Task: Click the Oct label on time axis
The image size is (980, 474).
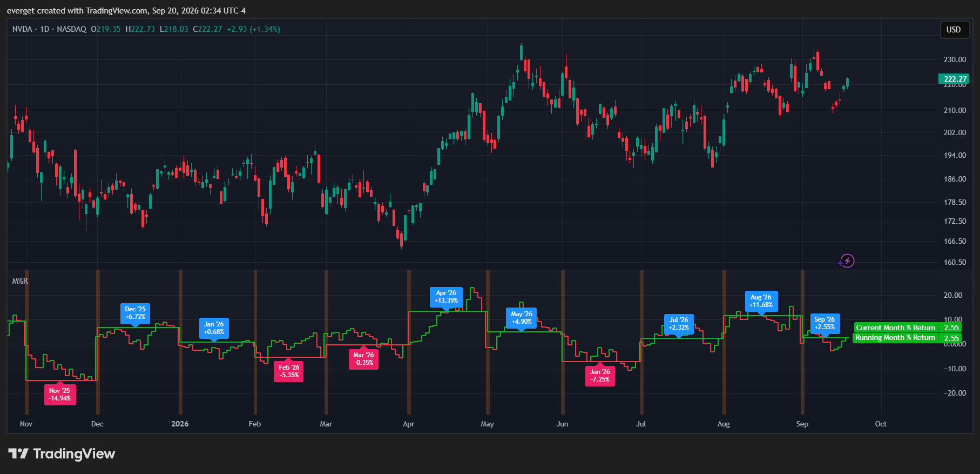Action: click(x=881, y=424)
